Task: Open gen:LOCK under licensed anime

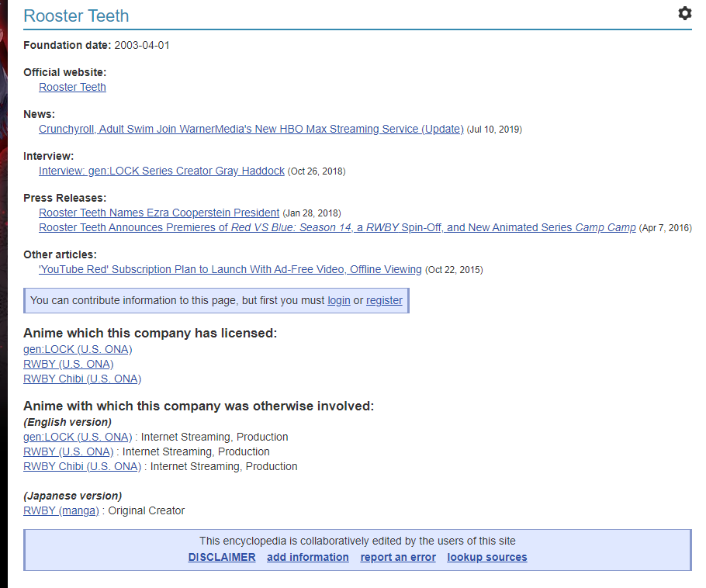Action: click(78, 349)
